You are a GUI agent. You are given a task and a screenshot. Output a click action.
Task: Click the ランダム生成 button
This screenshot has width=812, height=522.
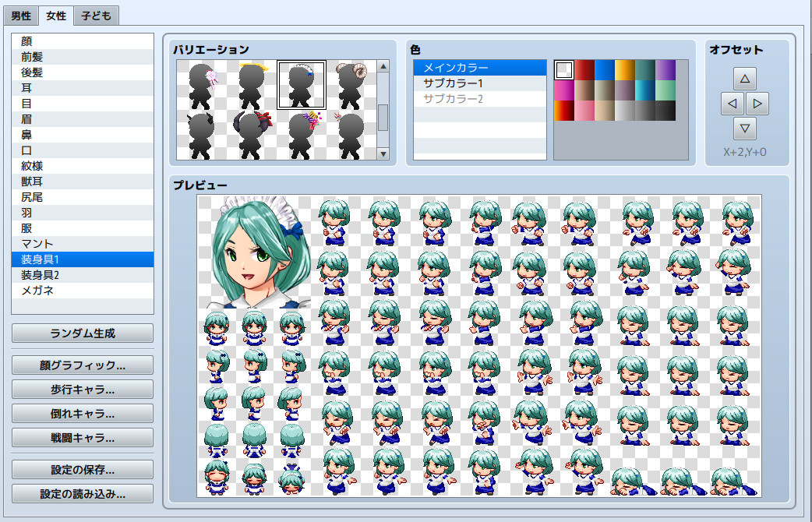pyautogui.click(x=82, y=333)
